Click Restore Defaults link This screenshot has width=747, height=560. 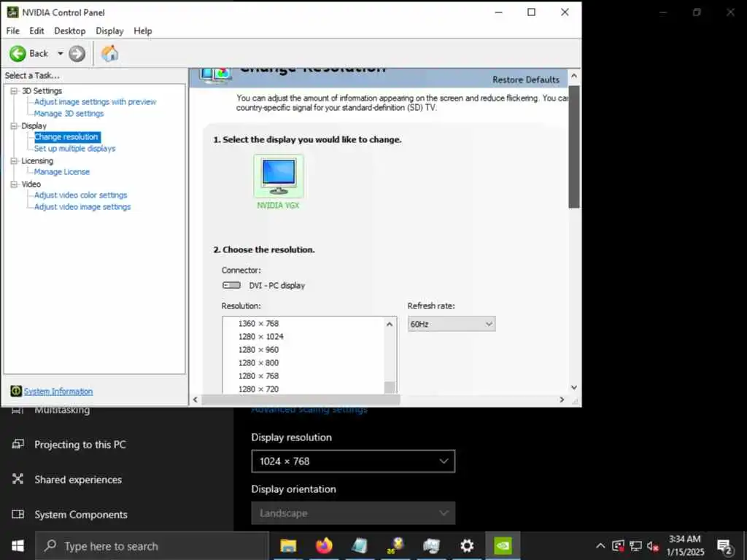[526, 79]
